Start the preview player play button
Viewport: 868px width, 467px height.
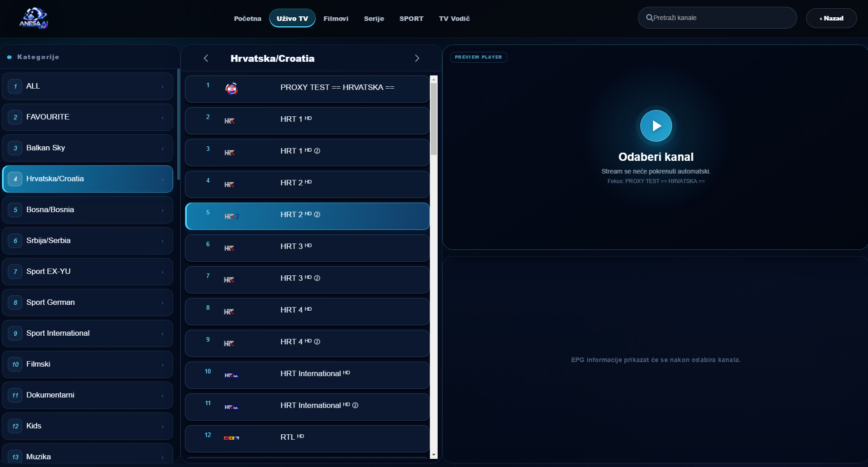pyautogui.click(x=656, y=126)
